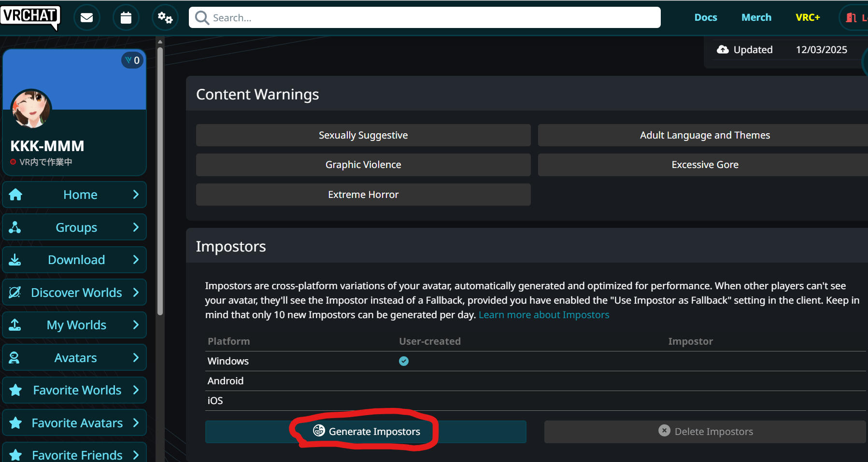Click the Avatars person icon
Viewport: 868px width, 462px height.
(x=14, y=358)
